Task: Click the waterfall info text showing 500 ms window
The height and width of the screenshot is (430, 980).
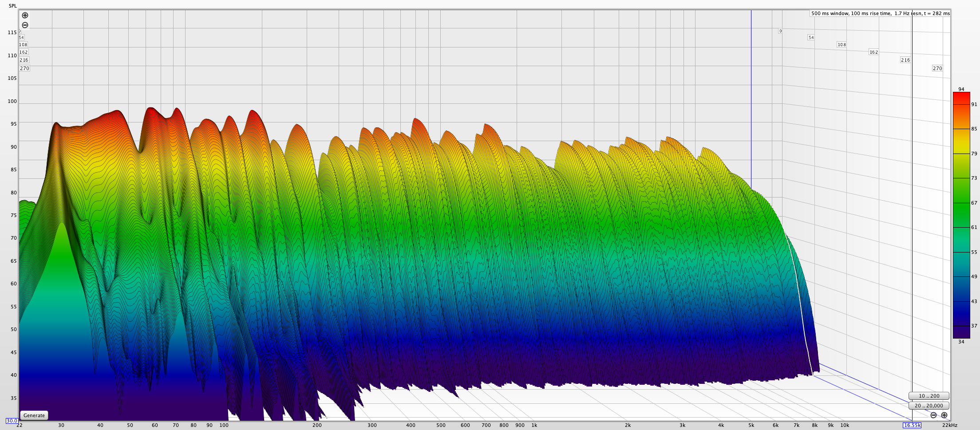Action: [880, 13]
